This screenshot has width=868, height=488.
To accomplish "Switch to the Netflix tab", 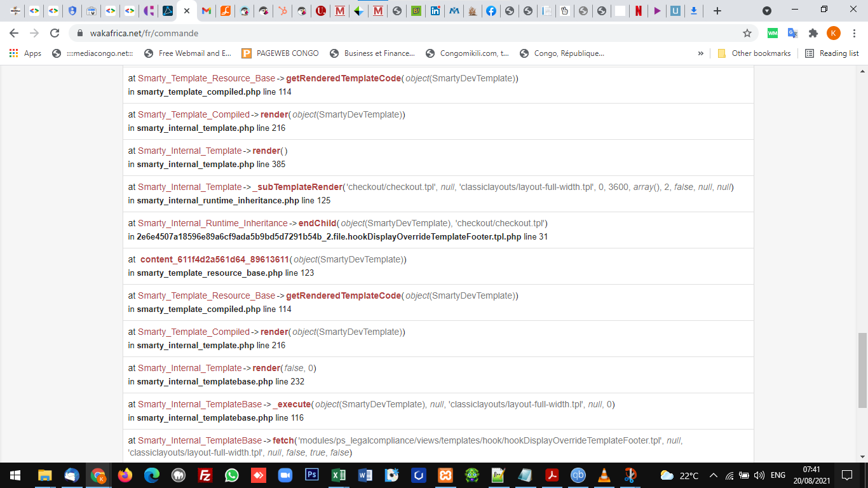I will [x=638, y=11].
